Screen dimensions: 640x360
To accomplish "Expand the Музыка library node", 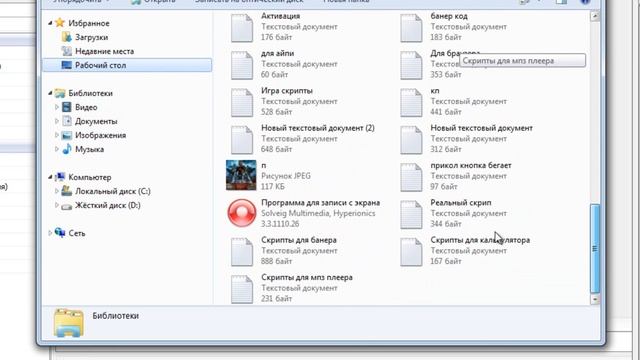I will 57,149.
